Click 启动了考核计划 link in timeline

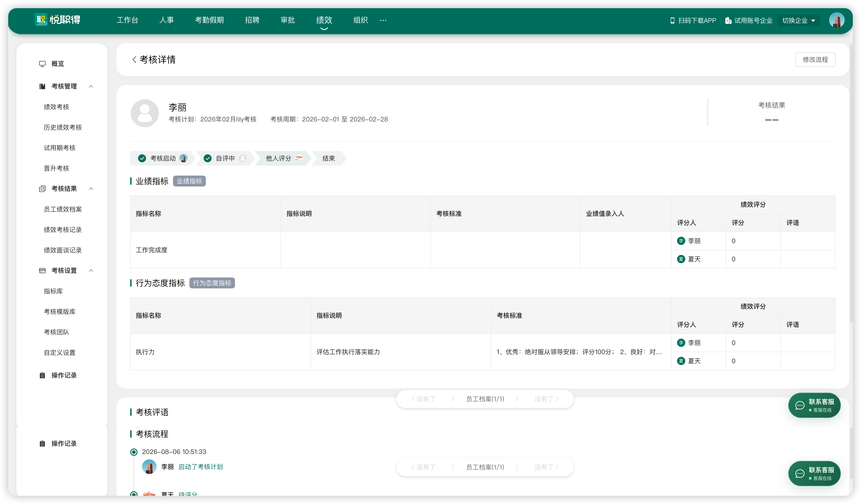pos(201,467)
